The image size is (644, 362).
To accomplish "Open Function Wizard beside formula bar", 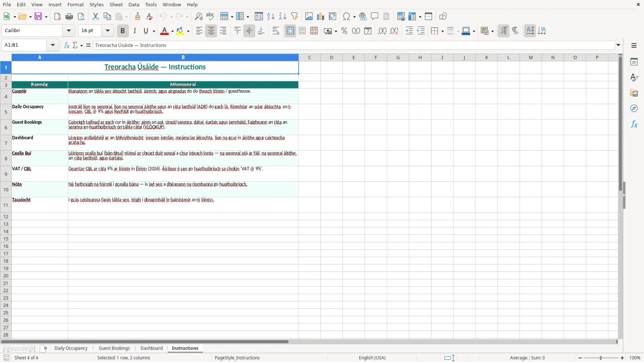I will [67, 46].
